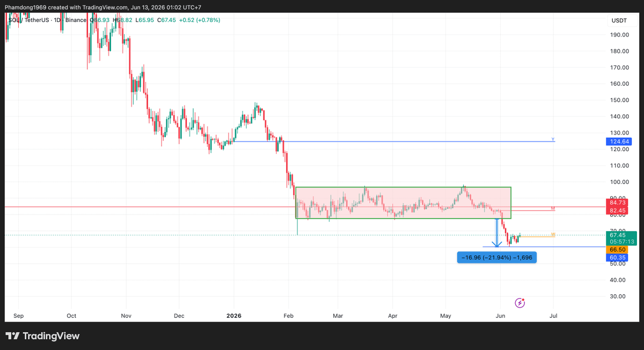This screenshot has width=644, height=350.
Task: Click the Dec label on time axis
Action: [x=179, y=316]
